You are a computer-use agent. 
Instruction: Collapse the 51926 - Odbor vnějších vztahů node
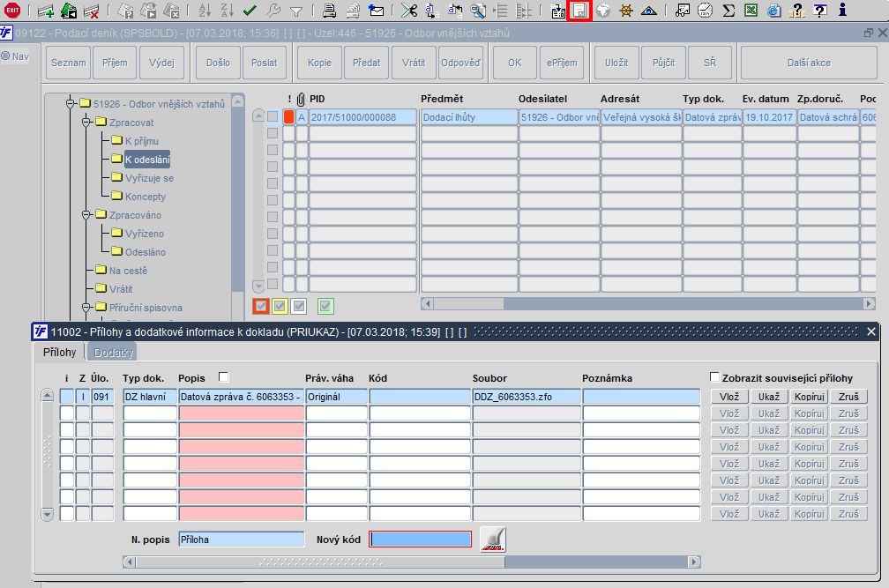coord(71,104)
